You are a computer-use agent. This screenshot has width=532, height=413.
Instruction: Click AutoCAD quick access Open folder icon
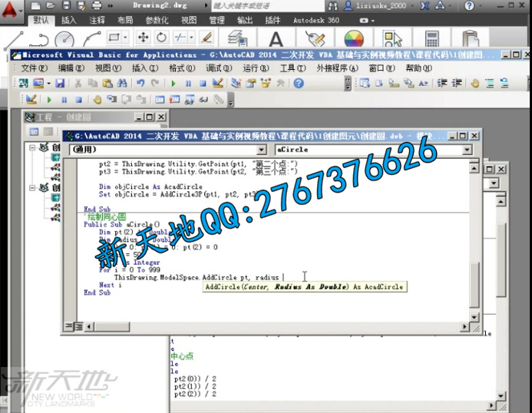[51, 5]
